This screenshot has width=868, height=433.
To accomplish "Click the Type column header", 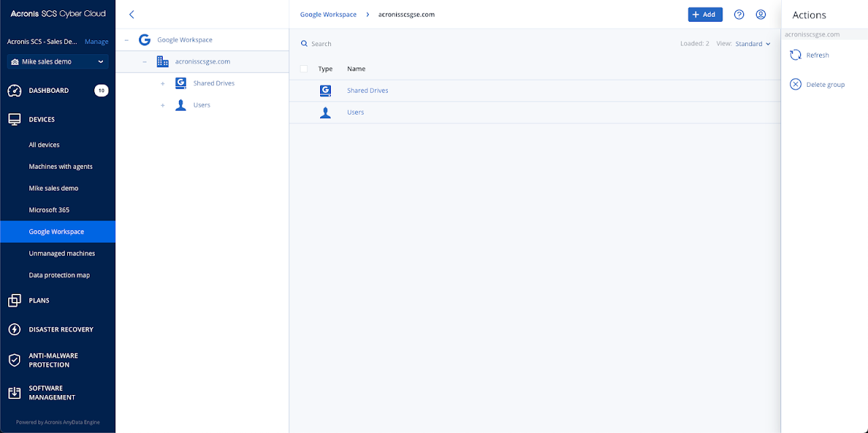I will pyautogui.click(x=325, y=69).
